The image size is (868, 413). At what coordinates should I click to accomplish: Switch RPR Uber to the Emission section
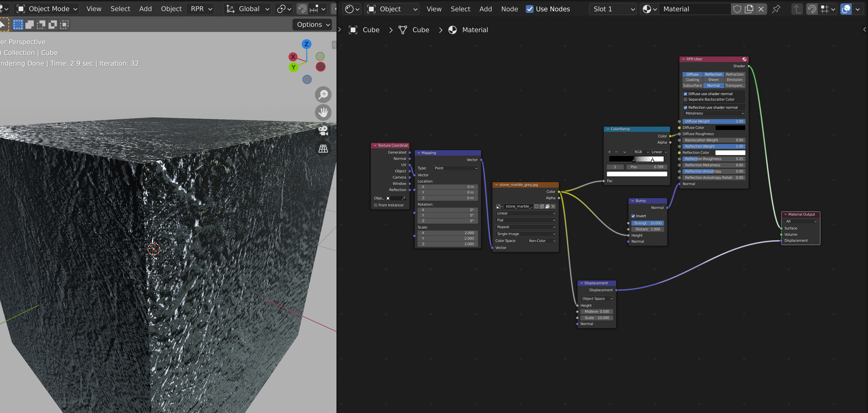[x=734, y=80]
